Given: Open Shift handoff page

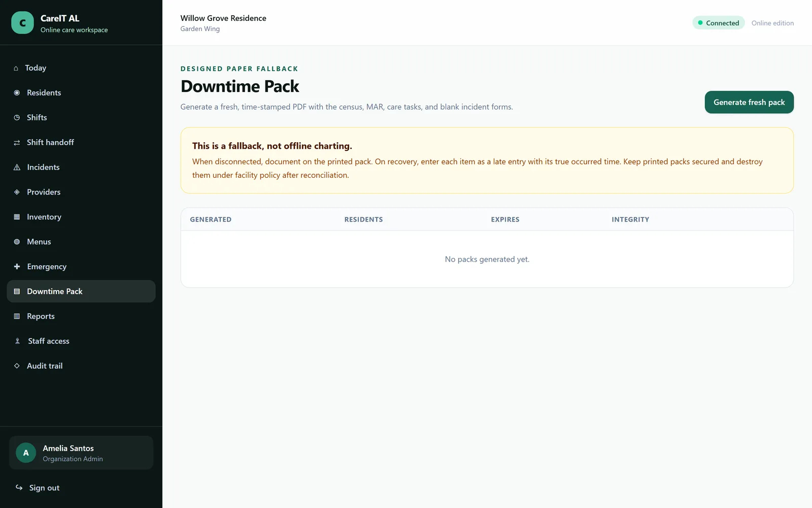Looking at the screenshot, I should 81,142.
